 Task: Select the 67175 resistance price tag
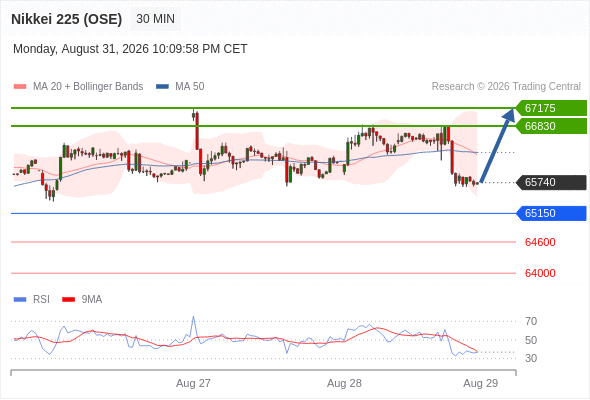[x=551, y=108]
